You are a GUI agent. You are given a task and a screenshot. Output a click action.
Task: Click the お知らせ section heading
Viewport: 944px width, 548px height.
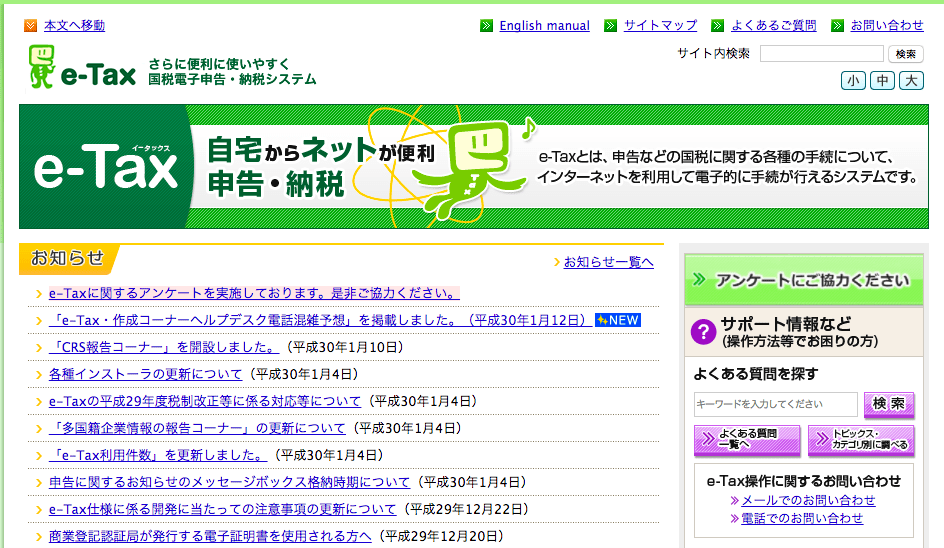[x=67, y=258]
